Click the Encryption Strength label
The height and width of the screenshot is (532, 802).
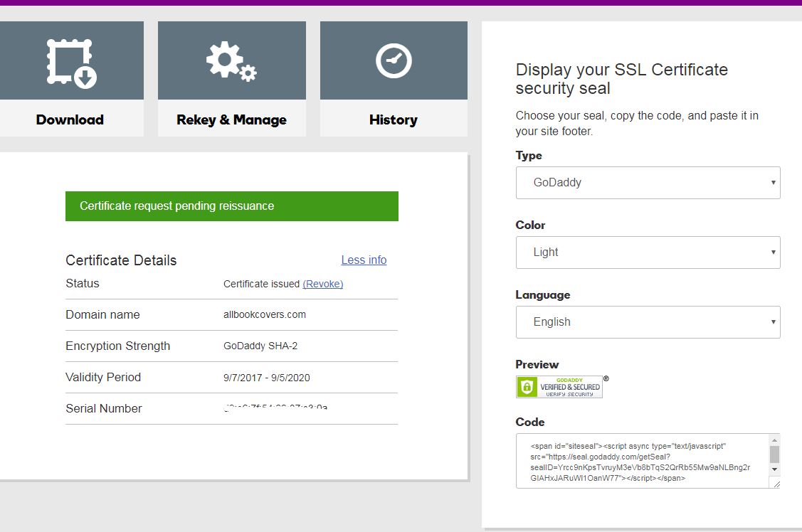117,346
